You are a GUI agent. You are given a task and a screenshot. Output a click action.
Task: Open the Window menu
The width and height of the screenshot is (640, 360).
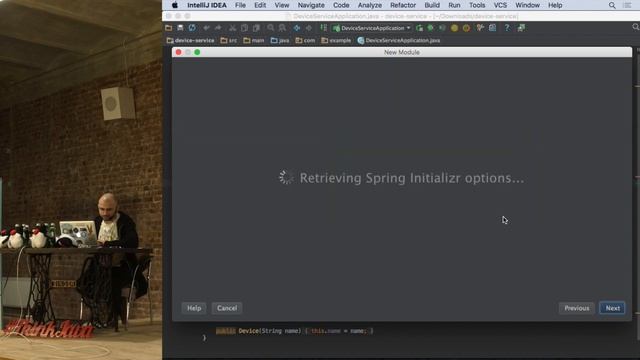pos(527,5)
